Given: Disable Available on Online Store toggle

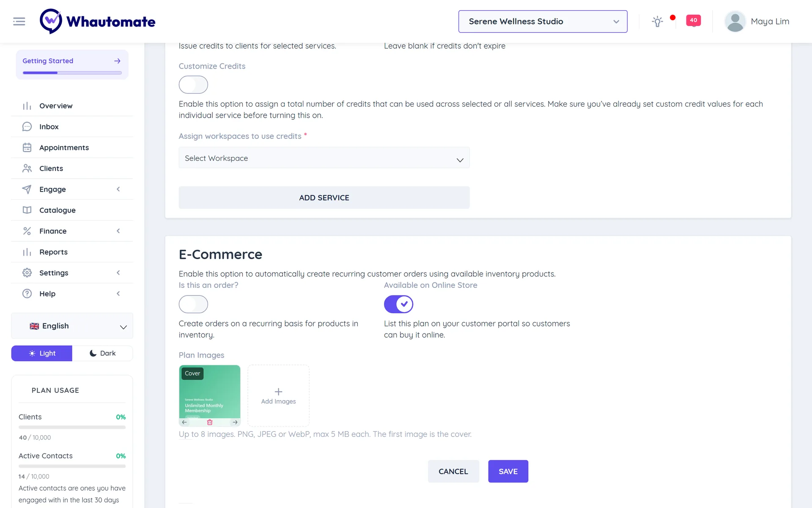Looking at the screenshot, I should pyautogui.click(x=398, y=304).
